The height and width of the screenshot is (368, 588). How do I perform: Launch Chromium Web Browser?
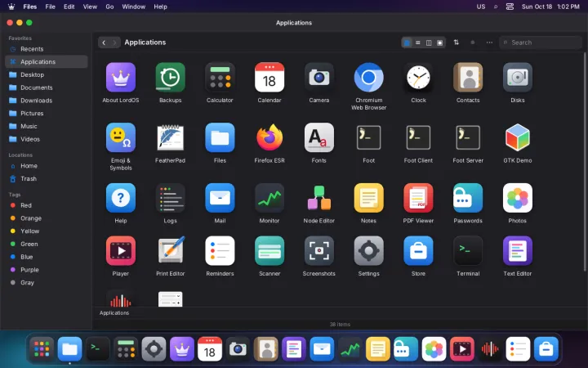(x=368, y=78)
